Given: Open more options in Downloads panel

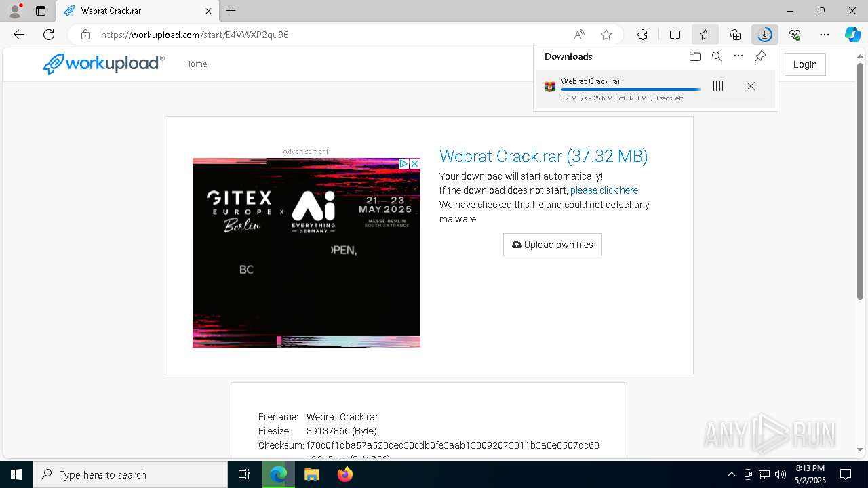Looking at the screenshot, I should pyautogui.click(x=738, y=56).
